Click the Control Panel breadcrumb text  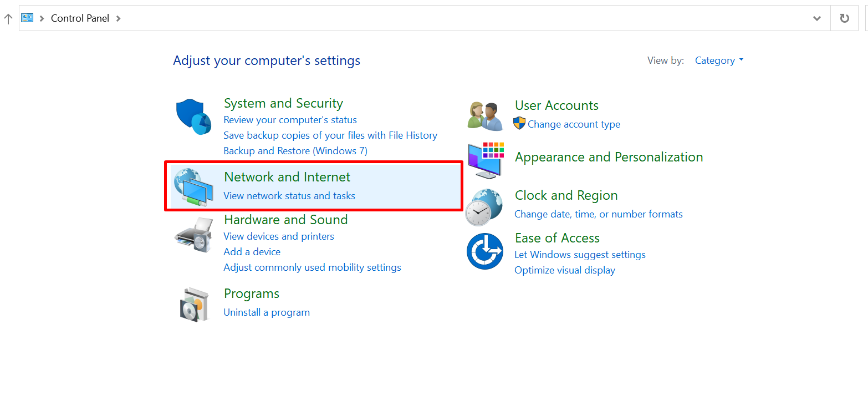pos(80,18)
